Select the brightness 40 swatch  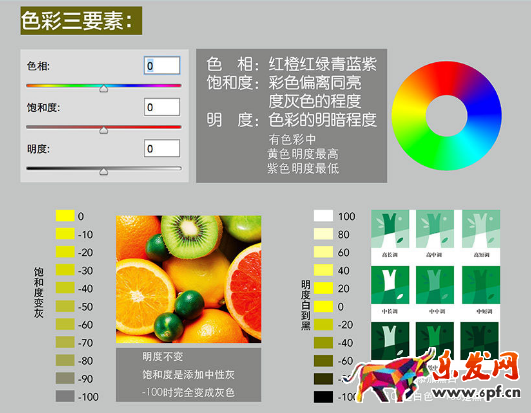tap(323, 270)
